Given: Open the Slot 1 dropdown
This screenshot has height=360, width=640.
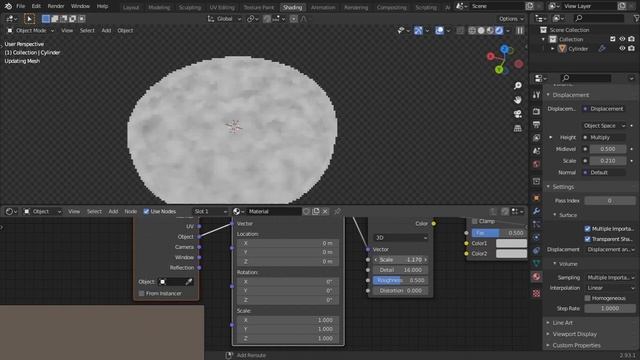Looking at the screenshot, I should (x=210, y=211).
